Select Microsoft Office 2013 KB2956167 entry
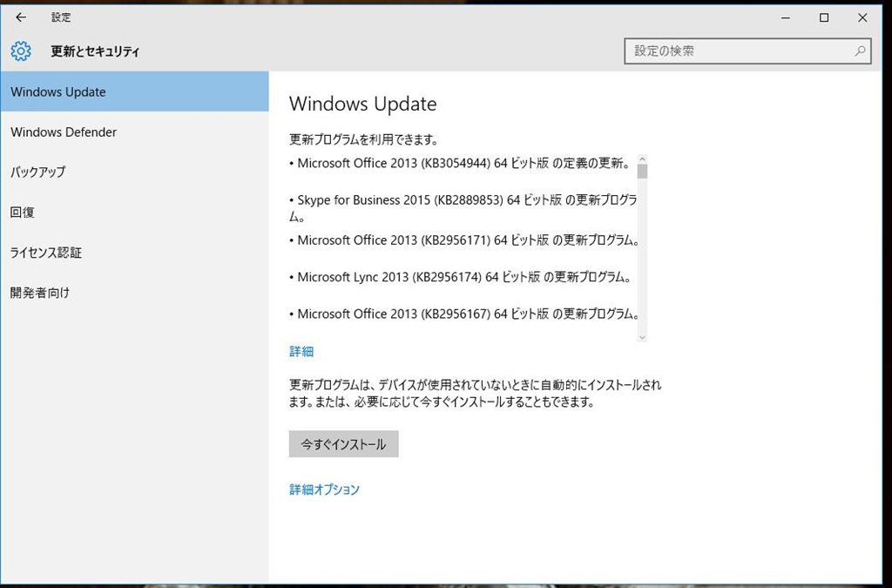This screenshot has width=892, height=588. [x=464, y=314]
